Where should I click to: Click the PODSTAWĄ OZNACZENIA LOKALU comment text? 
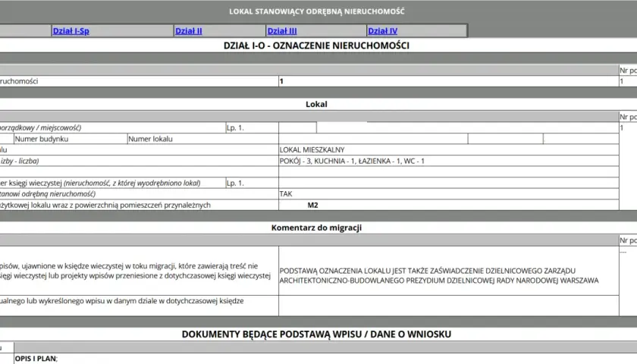439,275
